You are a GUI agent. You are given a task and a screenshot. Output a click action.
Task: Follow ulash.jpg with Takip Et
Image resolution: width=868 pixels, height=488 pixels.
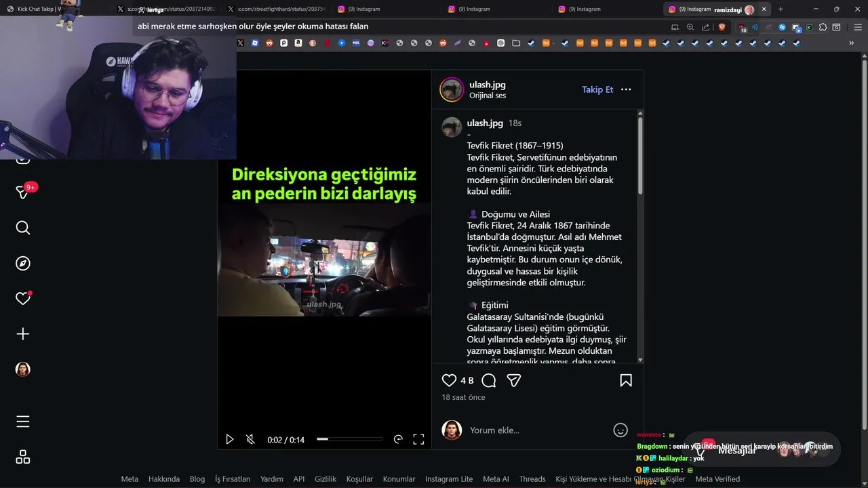pyautogui.click(x=597, y=89)
